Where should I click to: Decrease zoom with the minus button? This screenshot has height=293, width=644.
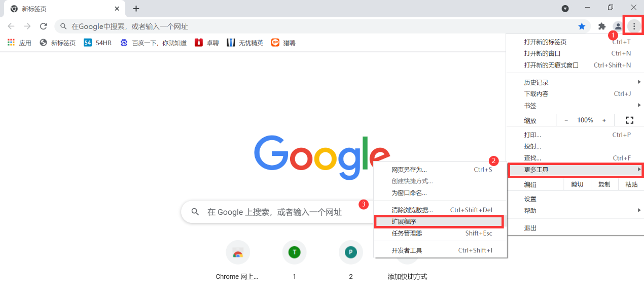coord(566,120)
